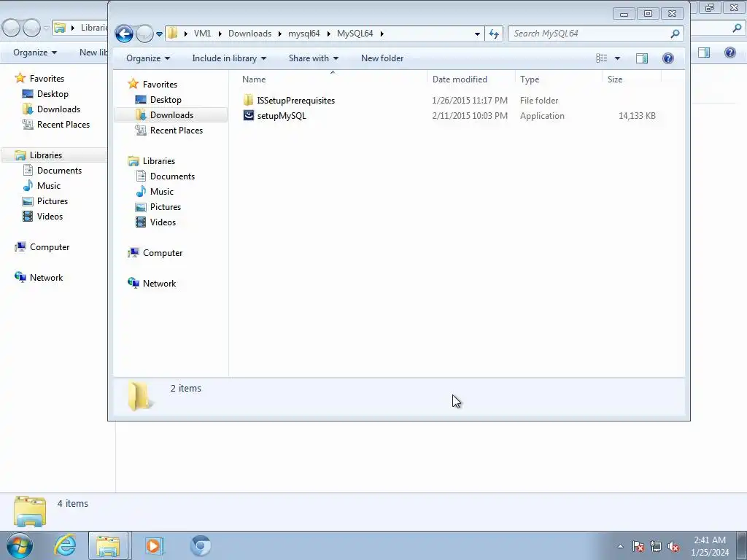This screenshot has width=747, height=560.
Task: Open the Organize menu in MySQL64 window
Action: [x=148, y=58]
